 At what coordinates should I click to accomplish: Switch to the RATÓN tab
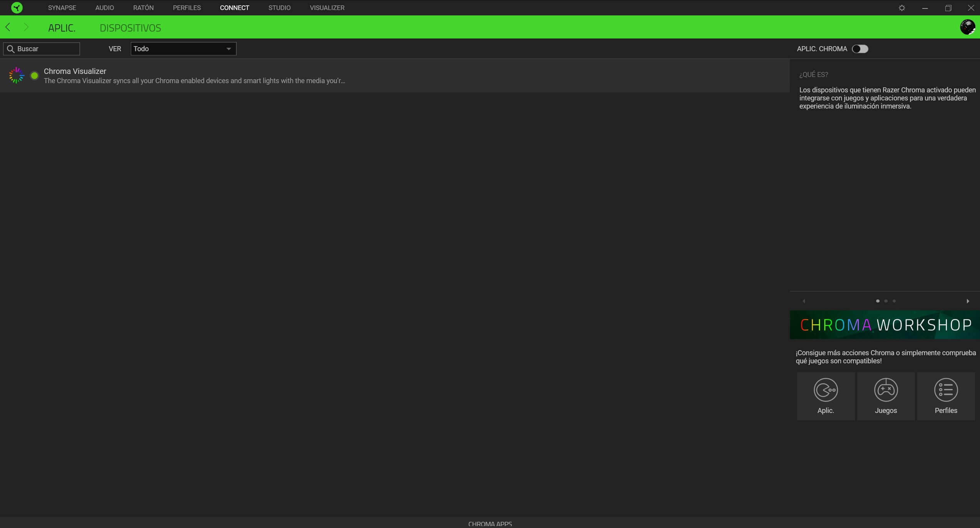[143, 8]
